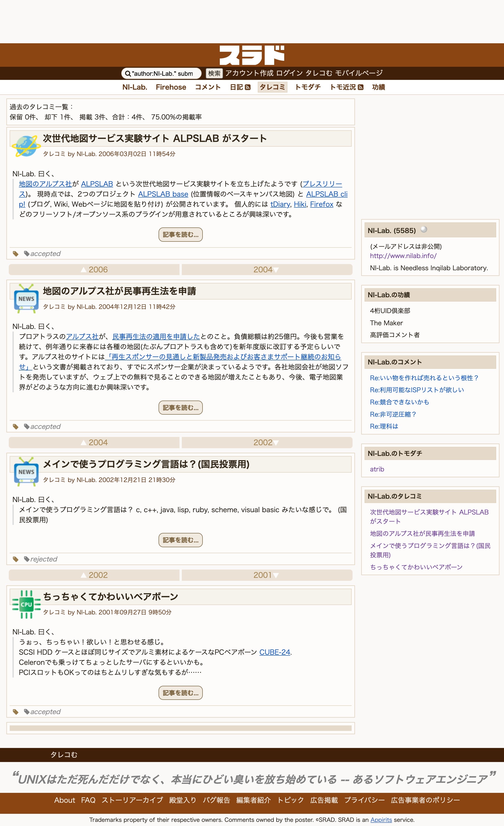Jump up via the 2004 up-arrow marker
The height and width of the screenshot is (826, 504).
point(94,442)
